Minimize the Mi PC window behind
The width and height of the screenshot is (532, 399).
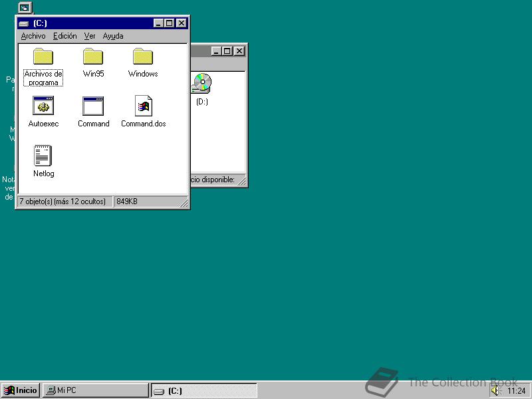tap(217, 51)
